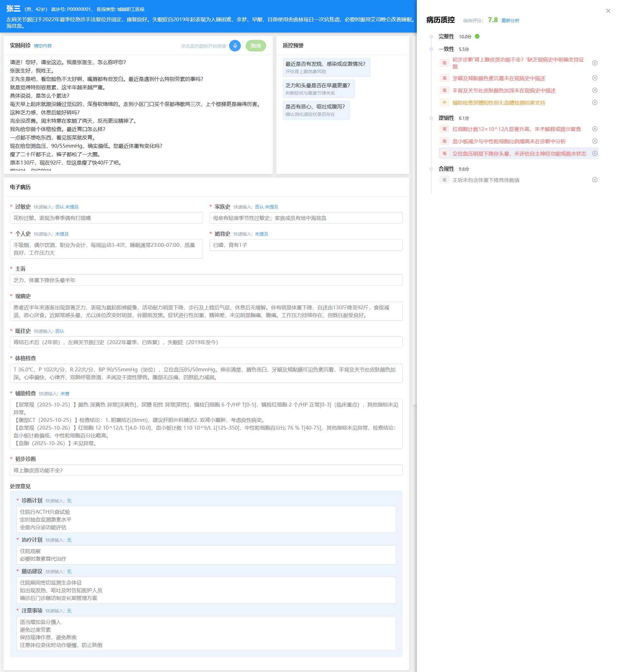This screenshot has width=618, height=672.
Task: Expand the 逻辑性 score section
Action: click(x=446, y=118)
